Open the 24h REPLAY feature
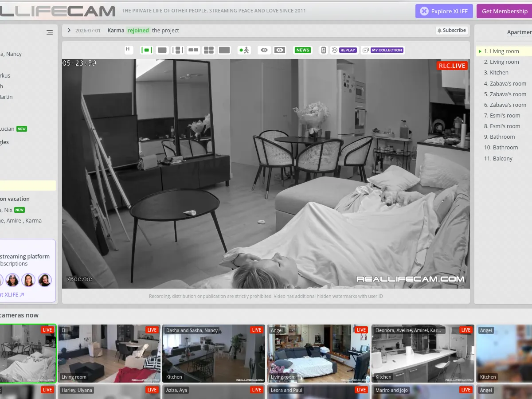Image resolution: width=532 pixels, height=399 pixels. point(344,50)
